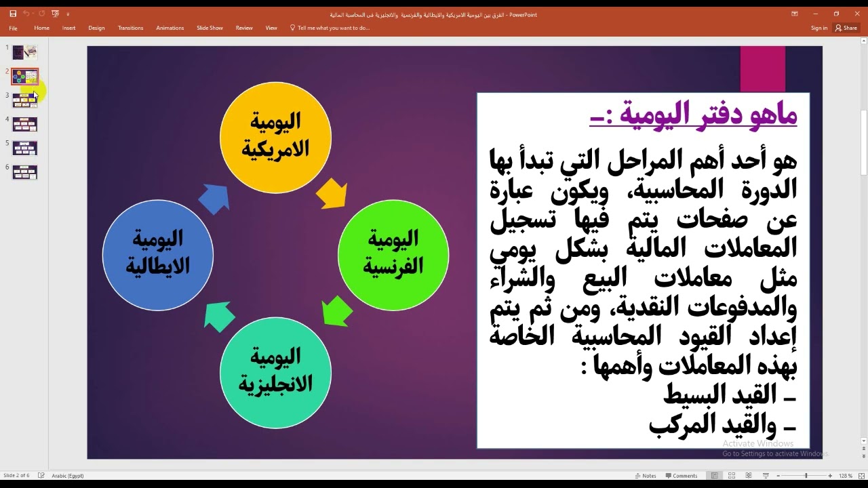Switch to Reading View icon

pyautogui.click(x=748, y=476)
